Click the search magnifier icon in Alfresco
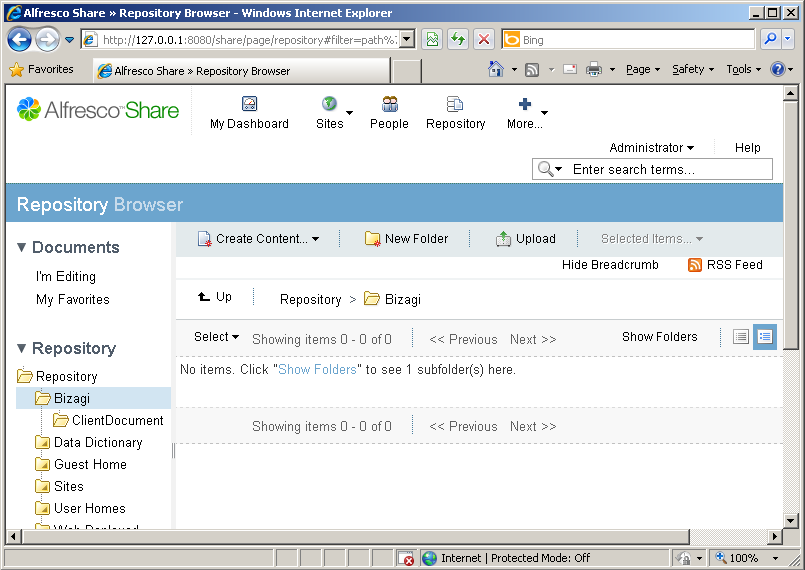Image resolution: width=805 pixels, height=570 pixels. pos(545,168)
